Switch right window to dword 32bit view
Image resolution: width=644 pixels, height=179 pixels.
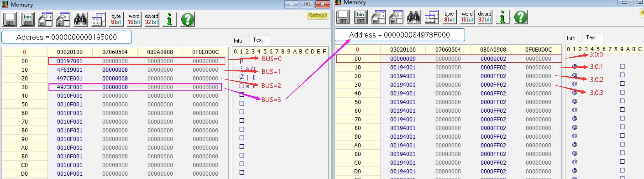pyautogui.click(x=485, y=17)
